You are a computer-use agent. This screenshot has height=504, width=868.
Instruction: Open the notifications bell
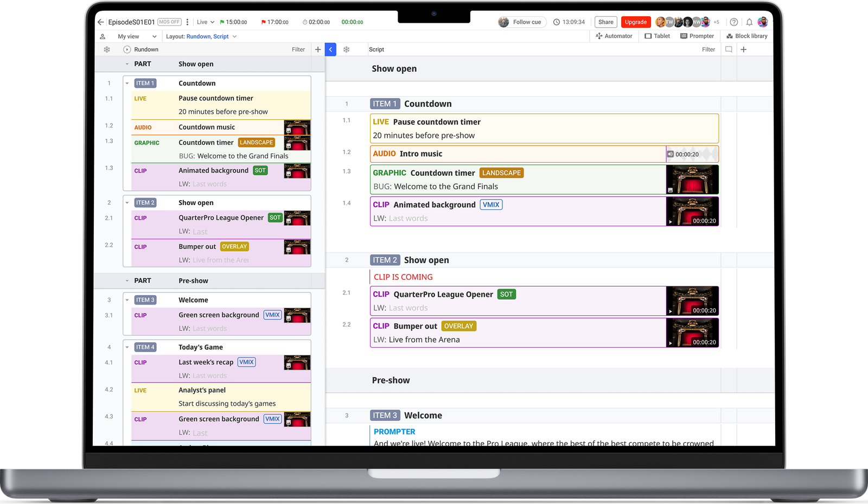point(749,22)
